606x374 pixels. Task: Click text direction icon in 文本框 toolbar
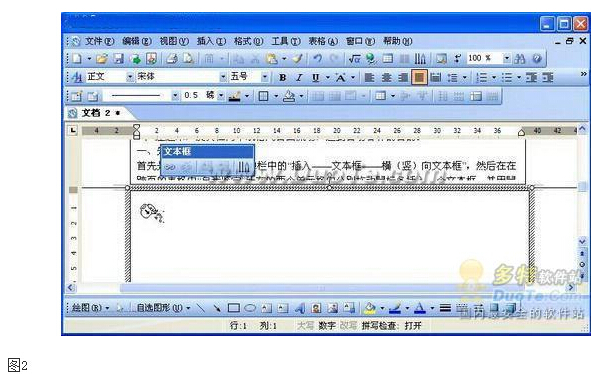tap(243, 167)
